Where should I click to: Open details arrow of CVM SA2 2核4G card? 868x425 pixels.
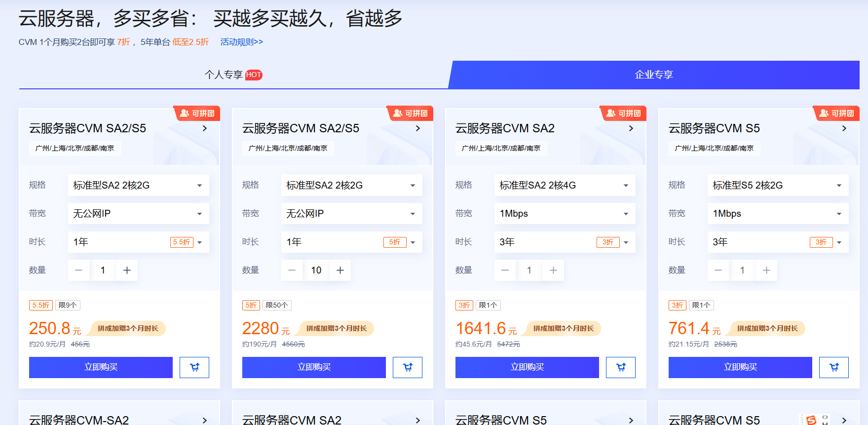pos(631,128)
